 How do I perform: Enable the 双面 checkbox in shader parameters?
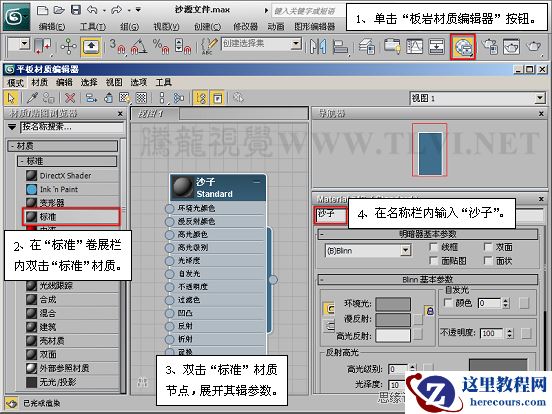tap(488, 247)
